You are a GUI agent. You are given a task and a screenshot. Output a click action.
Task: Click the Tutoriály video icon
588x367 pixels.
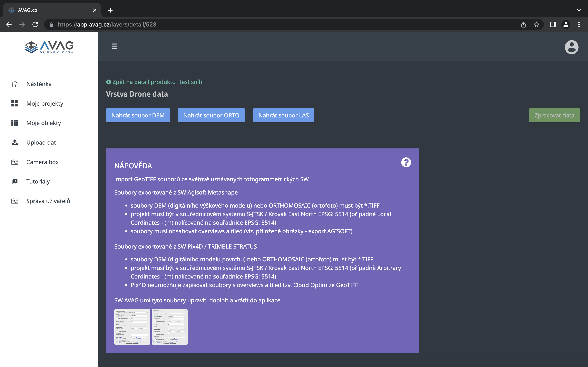pyautogui.click(x=14, y=181)
